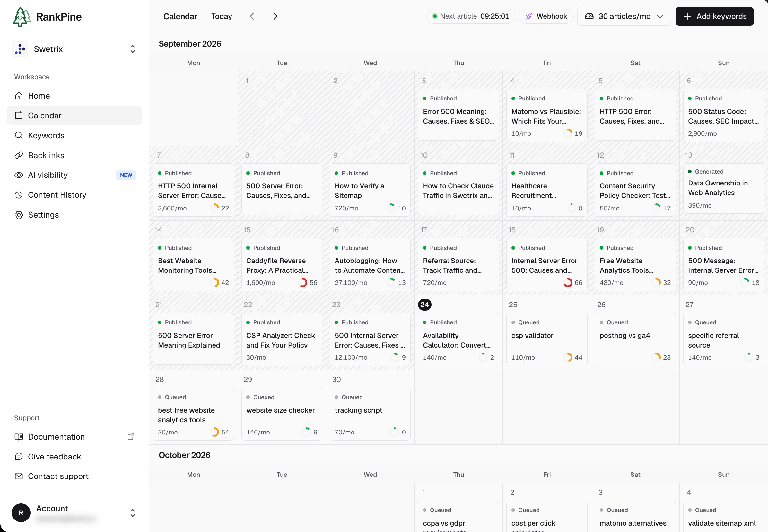Jump to Today in the calendar

[x=222, y=16]
